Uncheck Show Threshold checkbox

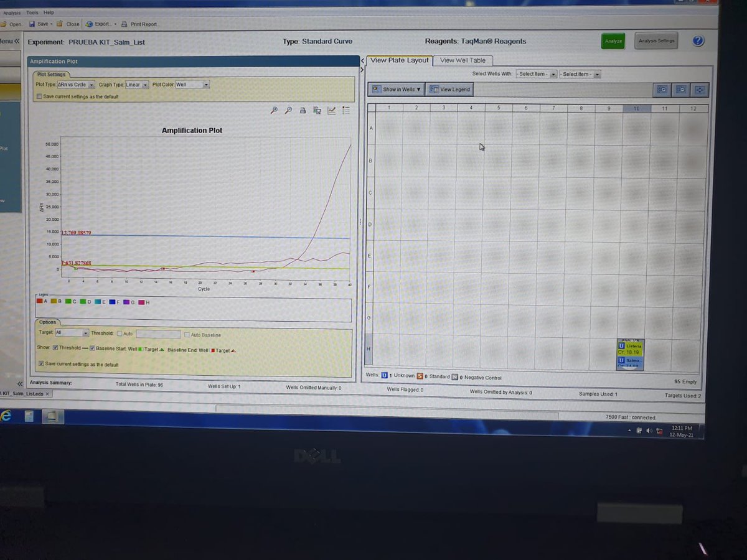[x=55, y=348]
